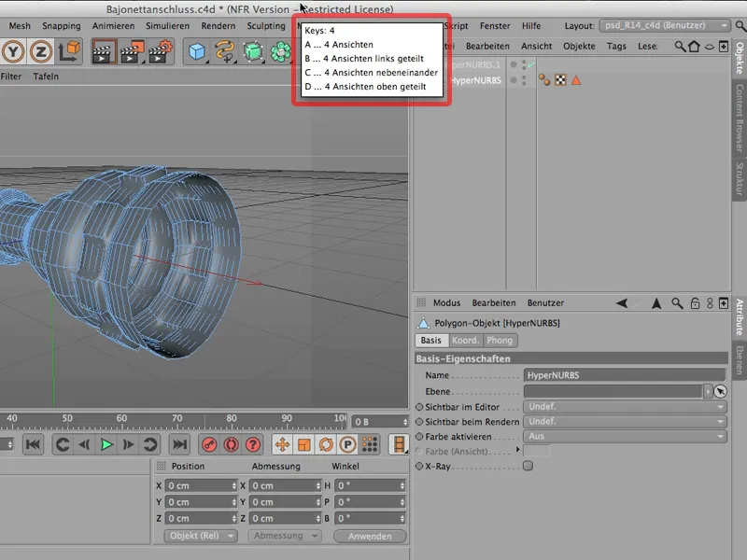Viewport: 747px width, 560px height.
Task: Open the Tags menu in Object Manager
Action: coord(616,46)
